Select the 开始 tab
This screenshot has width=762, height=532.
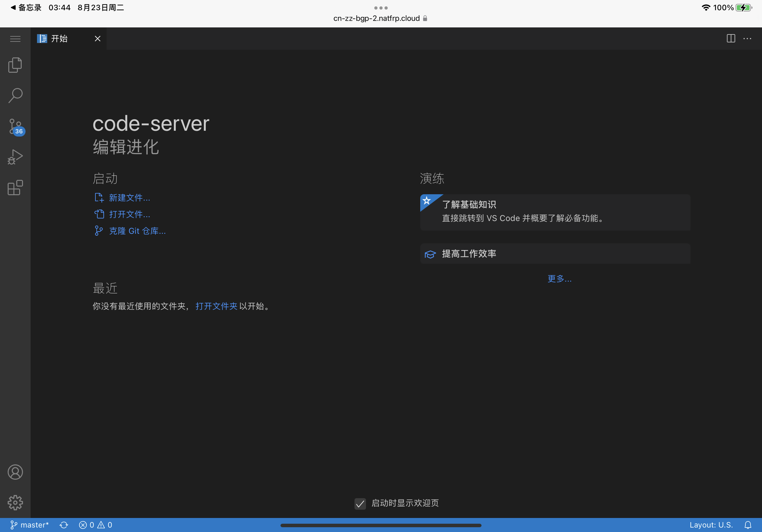pos(60,39)
